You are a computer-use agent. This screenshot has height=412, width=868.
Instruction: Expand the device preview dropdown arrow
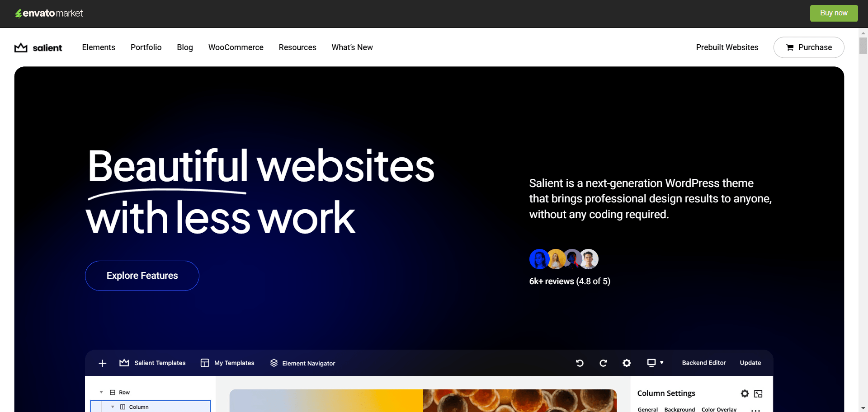point(662,362)
